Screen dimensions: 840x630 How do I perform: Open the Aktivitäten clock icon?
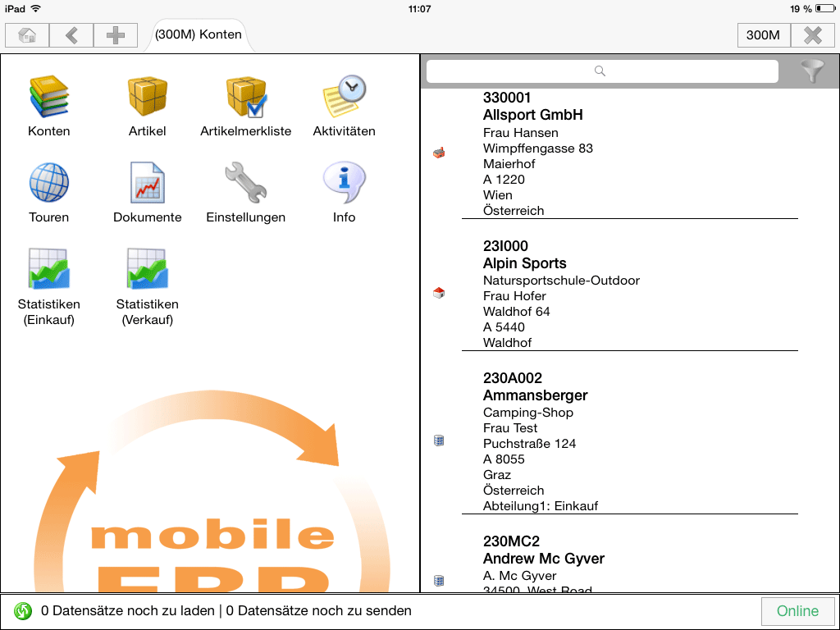point(345,96)
